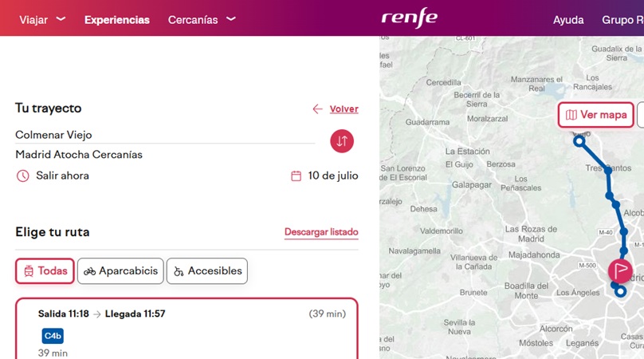Viewport: 644px width, 359px height.
Task: Open the Ayuda menu item
Action: [x=568, y=20]
